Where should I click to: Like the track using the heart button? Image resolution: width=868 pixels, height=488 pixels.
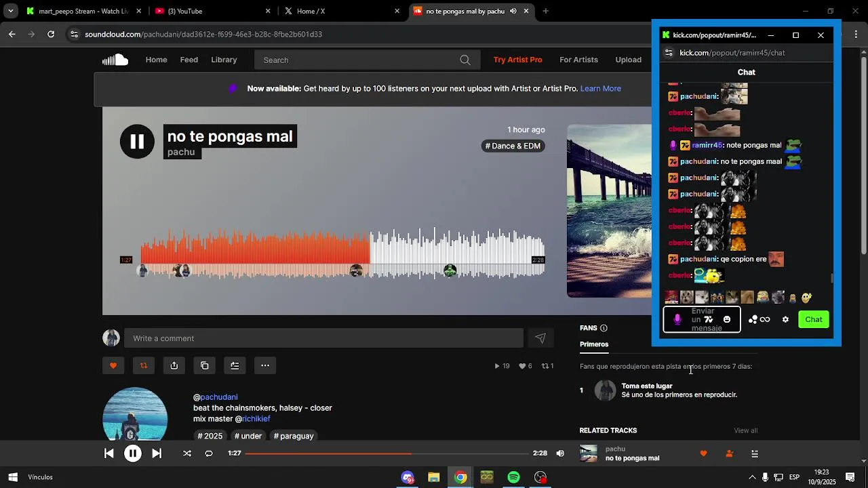[113, 365]
